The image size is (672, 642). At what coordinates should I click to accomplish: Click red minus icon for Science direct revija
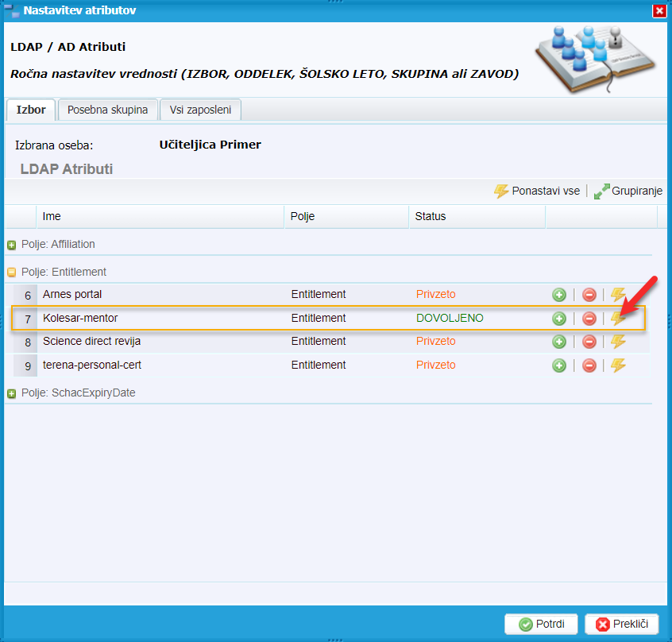[x=589, y=342]
